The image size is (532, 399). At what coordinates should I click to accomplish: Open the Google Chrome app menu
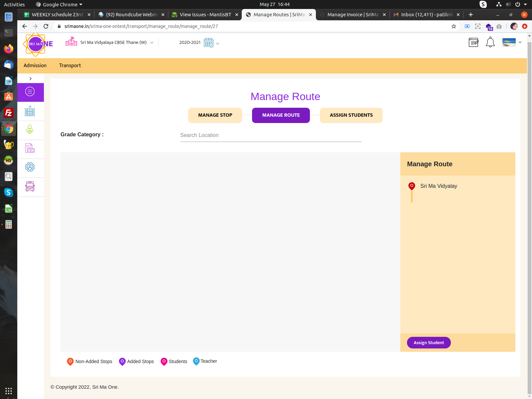[x=59, y=4]
